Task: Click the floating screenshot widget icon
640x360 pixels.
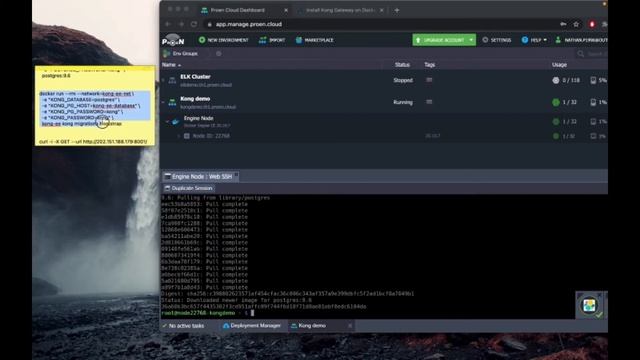Action: (589, 305)
